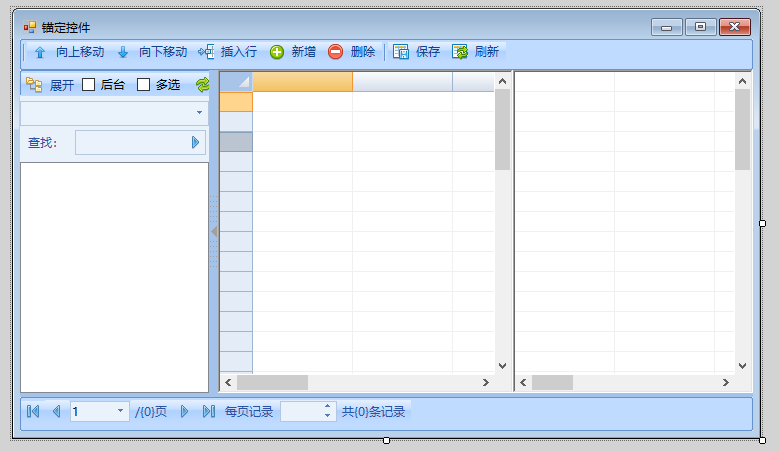Image resolution: width=780 pixels, height=452 pixels.
Task: Go to next page in pager
Action: (184, 411)
